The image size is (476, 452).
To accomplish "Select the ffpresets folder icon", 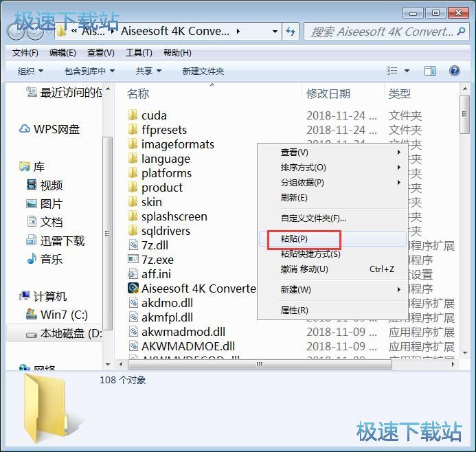I will click(x=133, y=130).
